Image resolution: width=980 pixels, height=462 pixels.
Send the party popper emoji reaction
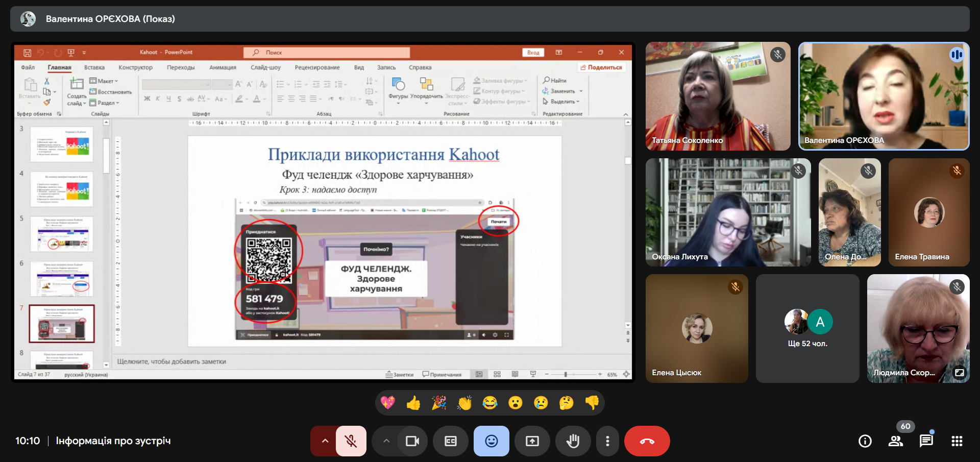click(x=439, y=403)
